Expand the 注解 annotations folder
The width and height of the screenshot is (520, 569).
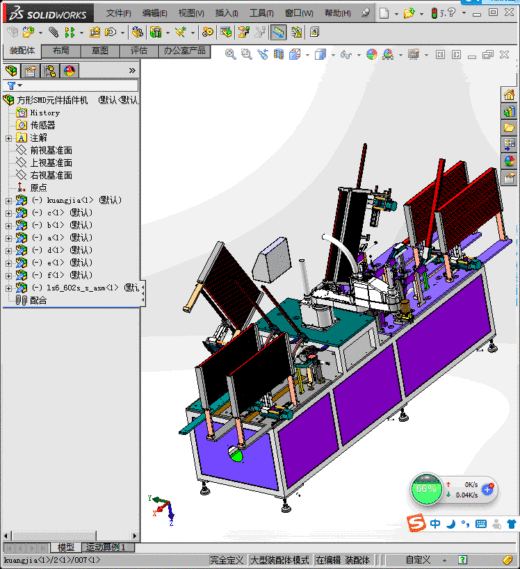(9, 138)
